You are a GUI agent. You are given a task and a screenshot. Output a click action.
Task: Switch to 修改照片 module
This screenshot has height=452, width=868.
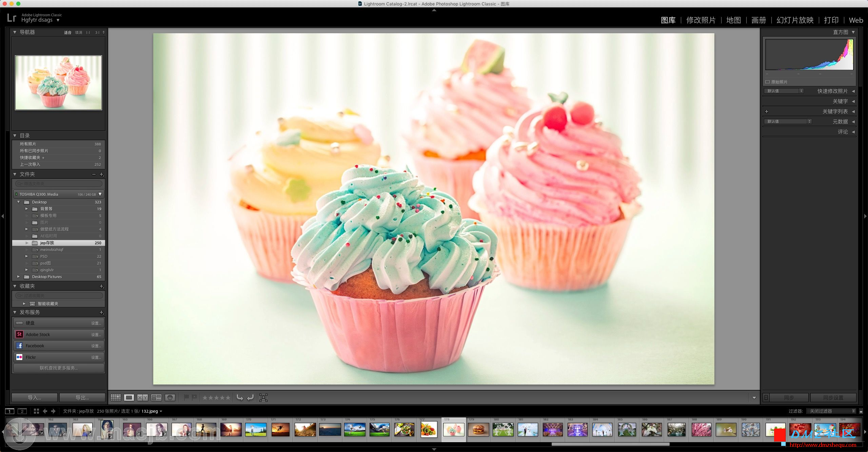[x=701, y=20]
